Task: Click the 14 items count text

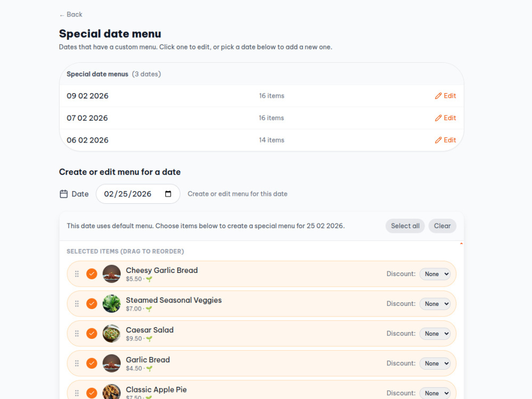Action: [x=271, y=140]
